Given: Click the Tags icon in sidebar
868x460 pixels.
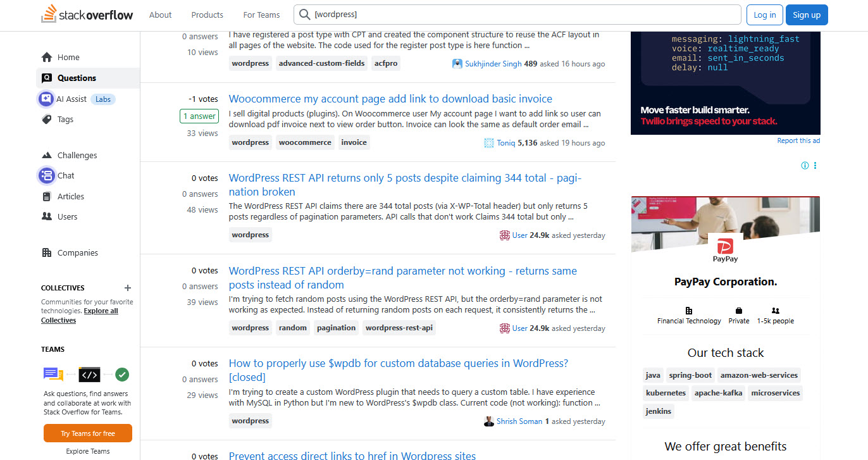Looking at the screenshot, I should 47,119.
